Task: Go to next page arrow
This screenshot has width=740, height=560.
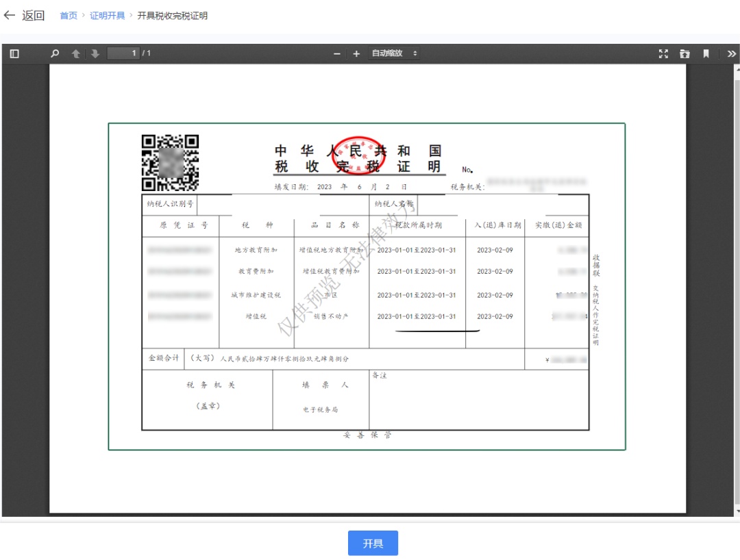Action: tap(95, 53)
